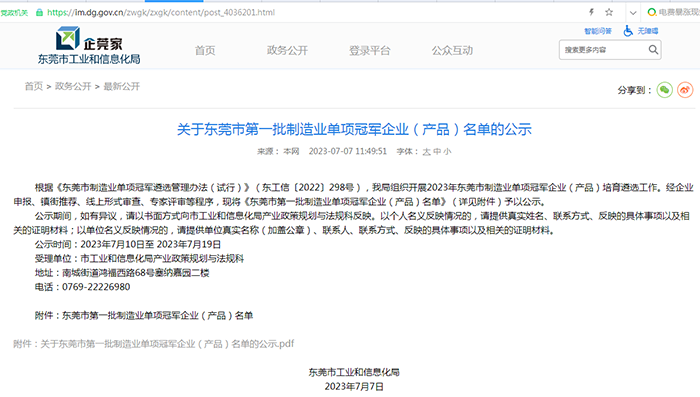This screenshot has width=700, height=397.
Task: Open the 首页 navigation menu
Action: point(205,50)
